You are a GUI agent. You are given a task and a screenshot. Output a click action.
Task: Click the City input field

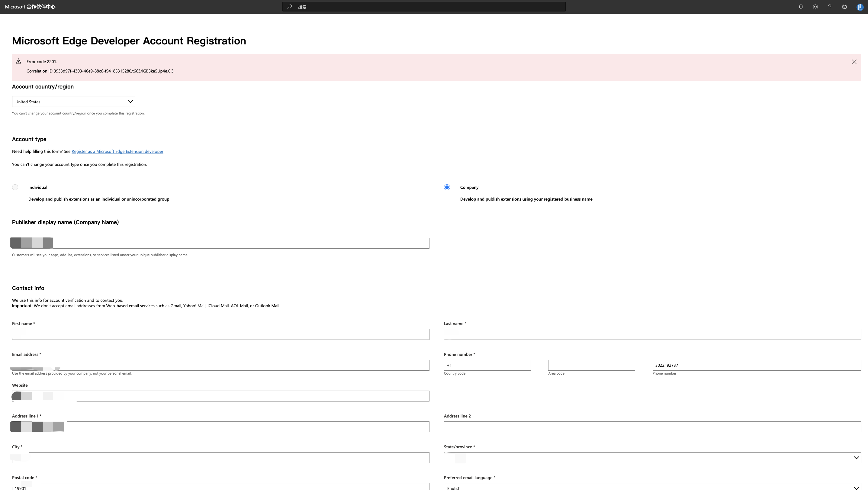click(x=221, y=458)
